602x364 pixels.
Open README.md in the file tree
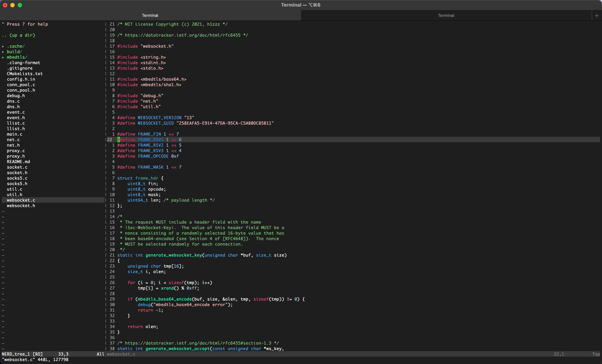tap(18, 162)
